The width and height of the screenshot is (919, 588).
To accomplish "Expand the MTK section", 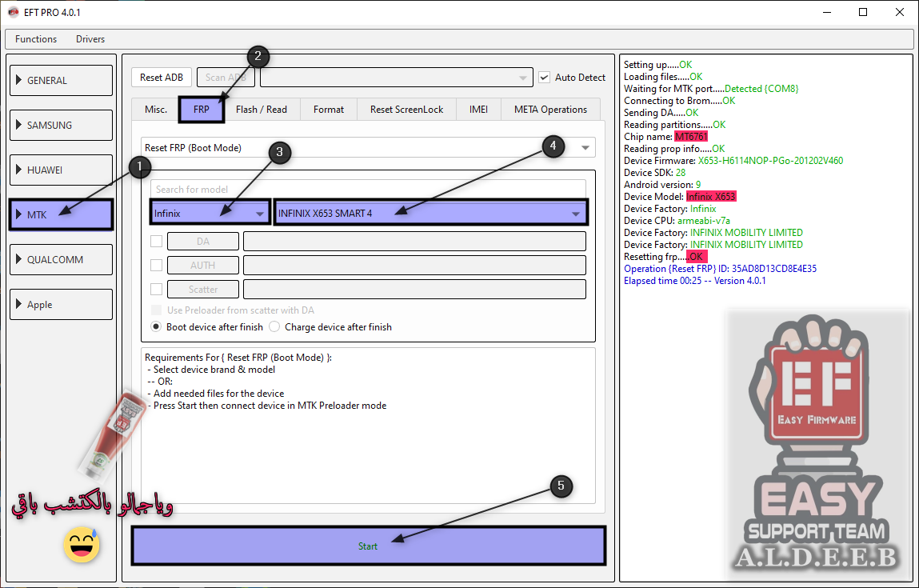I will [61, 214].
